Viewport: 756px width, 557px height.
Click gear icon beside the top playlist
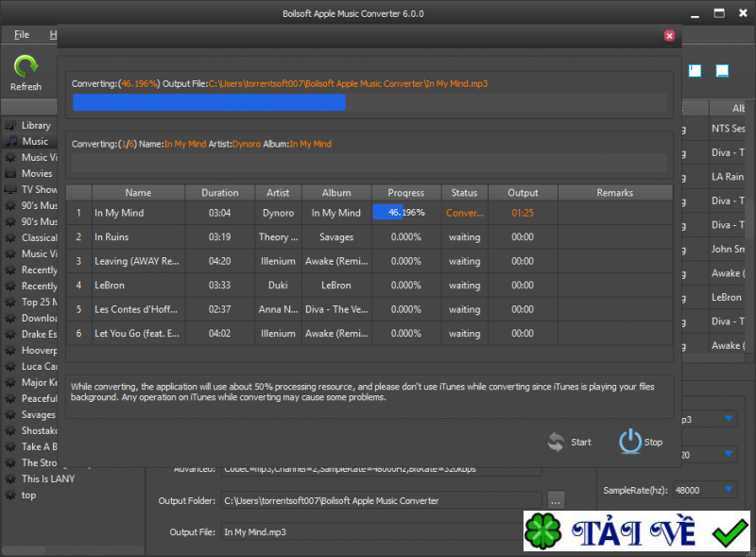[10, 495]
